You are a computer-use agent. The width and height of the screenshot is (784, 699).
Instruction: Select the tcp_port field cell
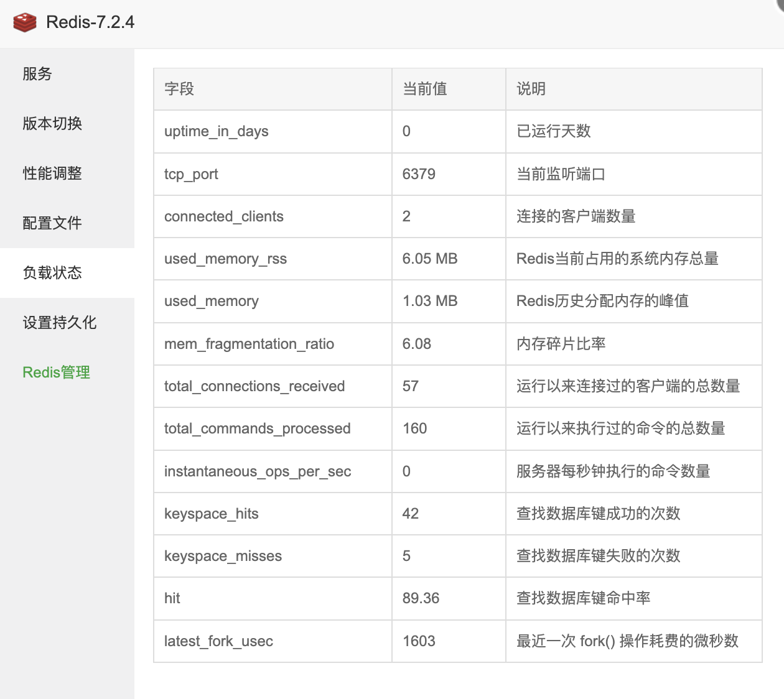click(273, 174)
